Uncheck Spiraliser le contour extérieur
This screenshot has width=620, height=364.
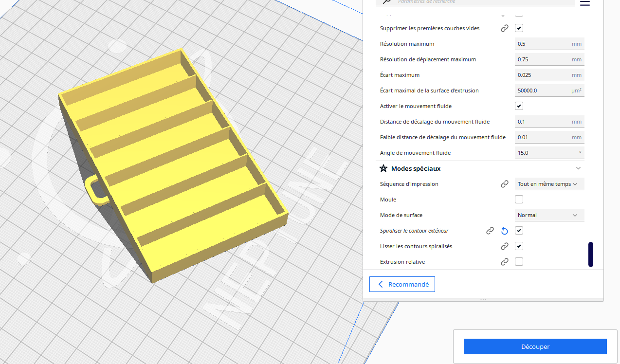point(519,231)
